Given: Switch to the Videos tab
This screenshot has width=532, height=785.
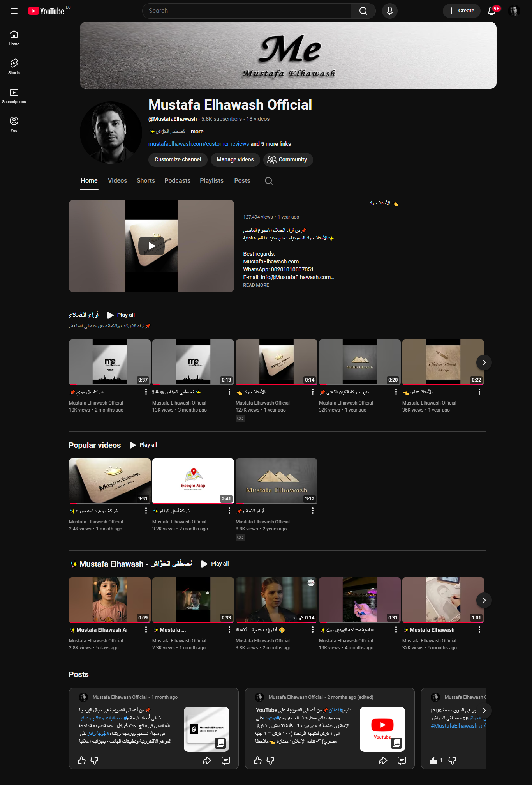Looking at the screenshot, I should click(x=117, y=181).
